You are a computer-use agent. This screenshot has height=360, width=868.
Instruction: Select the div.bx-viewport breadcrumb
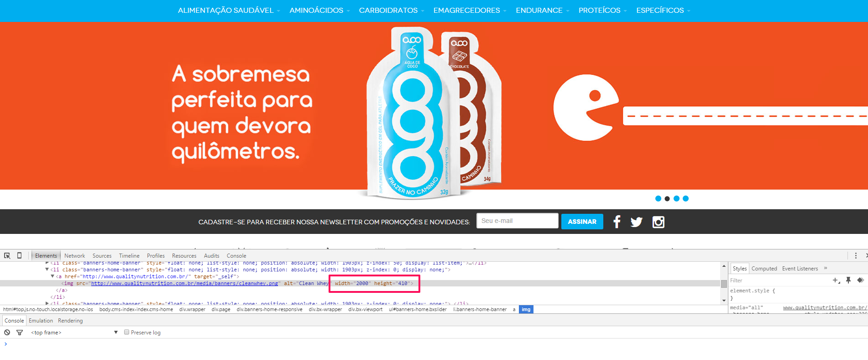point(366,309)
